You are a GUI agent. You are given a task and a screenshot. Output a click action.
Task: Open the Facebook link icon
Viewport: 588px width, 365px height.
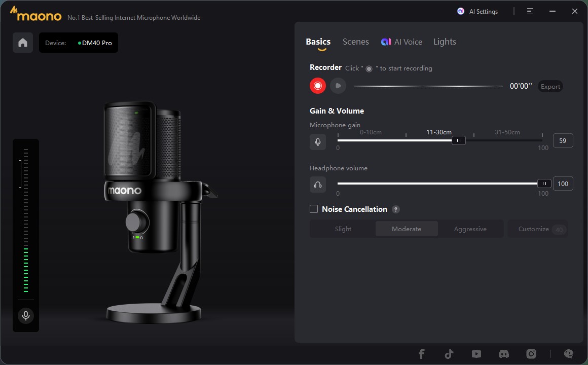pyautogui.click(x=421, y=354)
